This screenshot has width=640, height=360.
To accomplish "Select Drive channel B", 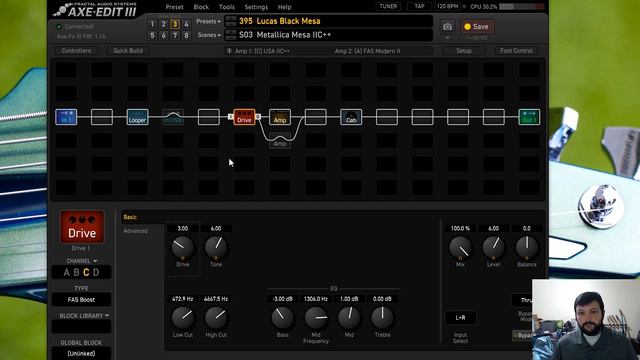I will click(76, 273).
